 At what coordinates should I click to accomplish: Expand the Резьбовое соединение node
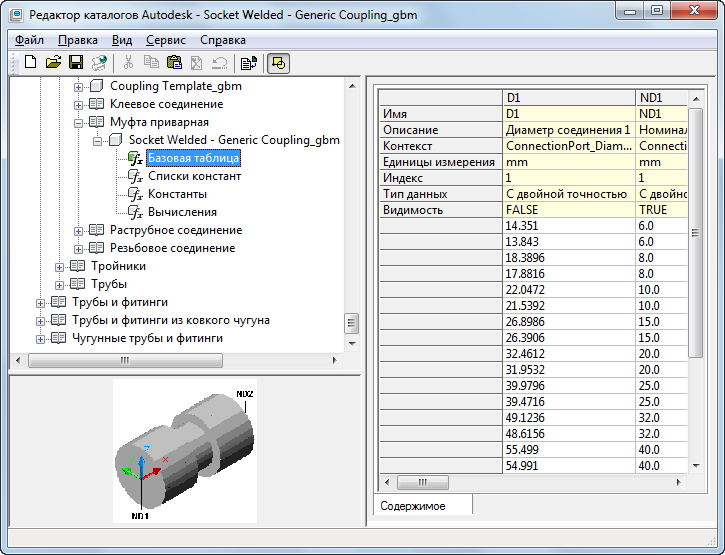coord(79,249)
